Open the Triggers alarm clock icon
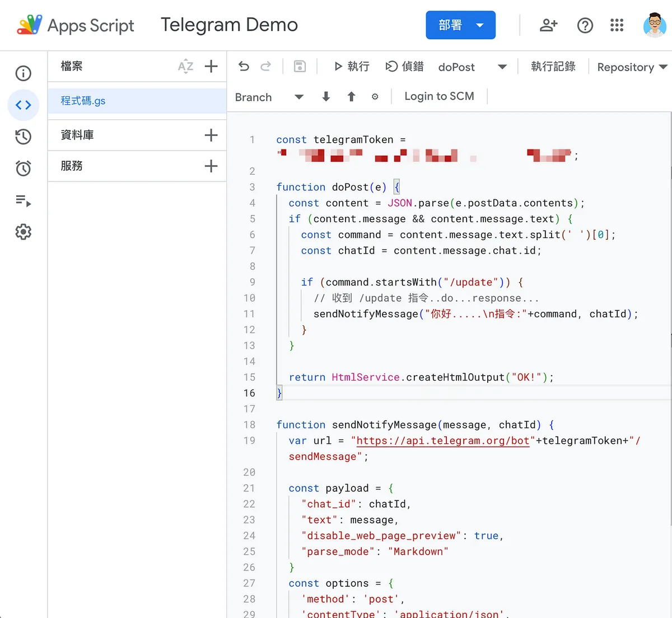 click(x=23, y=168)
